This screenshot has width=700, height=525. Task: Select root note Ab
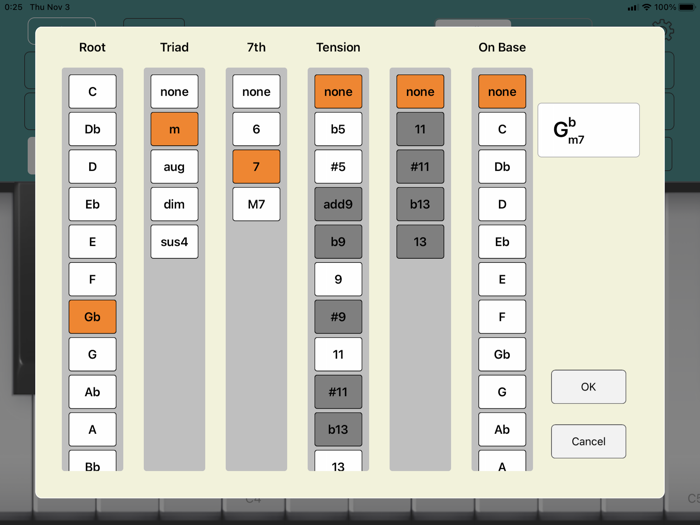pyautogui.click(x=92, y=392)
